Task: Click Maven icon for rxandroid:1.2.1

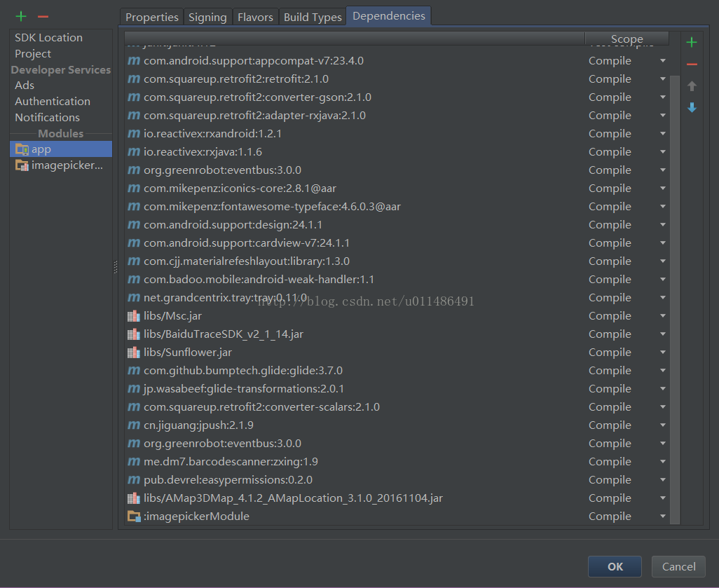Action: pyautogui.click(x=133, y=133)
